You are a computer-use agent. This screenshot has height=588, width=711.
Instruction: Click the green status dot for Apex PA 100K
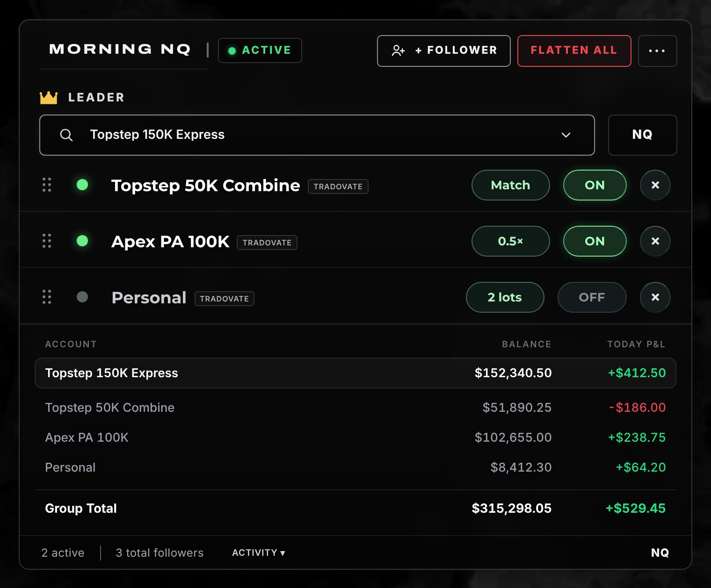coord(82,241)
